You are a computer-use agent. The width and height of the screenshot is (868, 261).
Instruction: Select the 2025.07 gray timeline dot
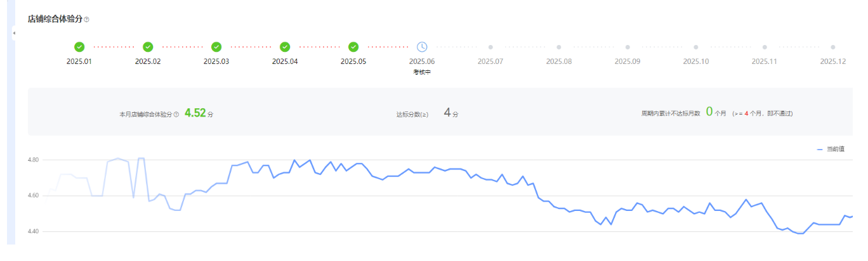(490, 47)
